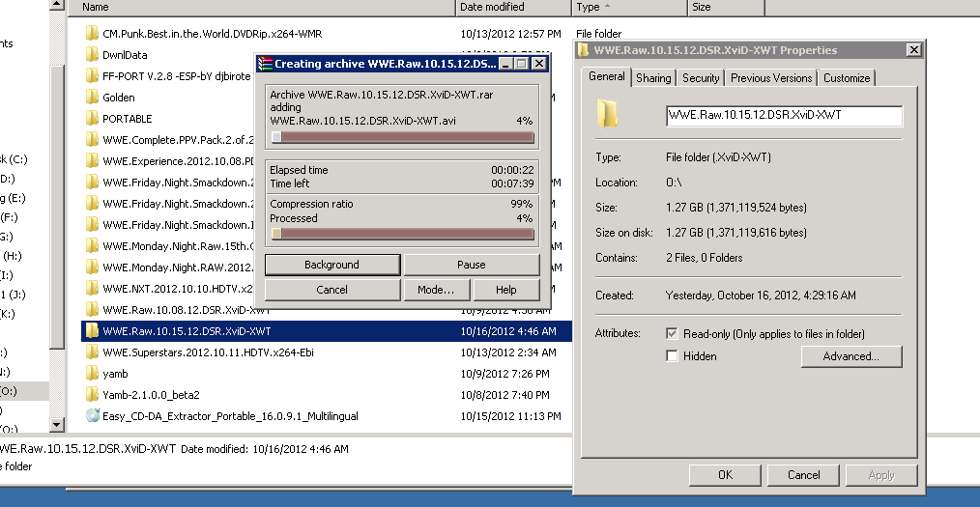This screenshot has width=980, height=507.
Task: Select the Yamb-2.1.0.0_beta2 folder icon
Action: tap(92, 394)
